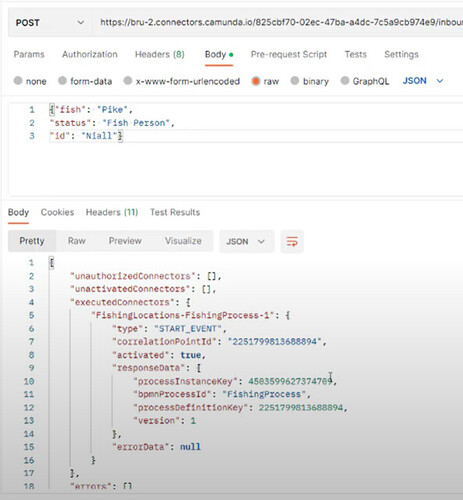Viewport: 463px width, 500px height.
Task: Select the form-data radio button
Action: 62,81
